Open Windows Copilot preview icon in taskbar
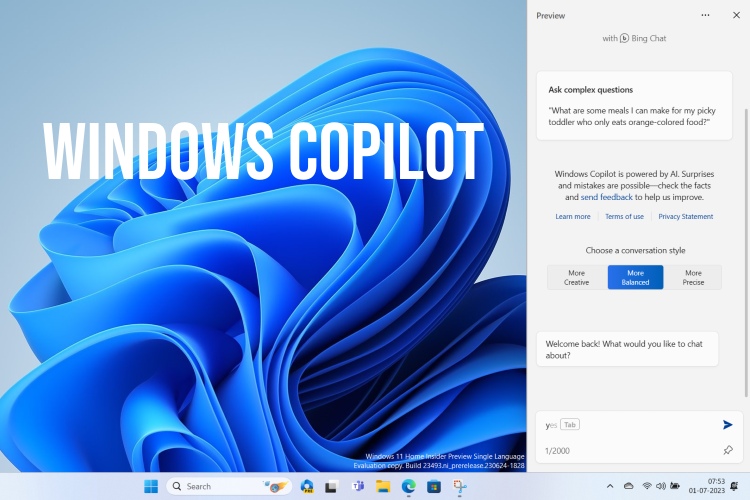The width and height of the screenshot is (750, 500). (x=307, y=486)
